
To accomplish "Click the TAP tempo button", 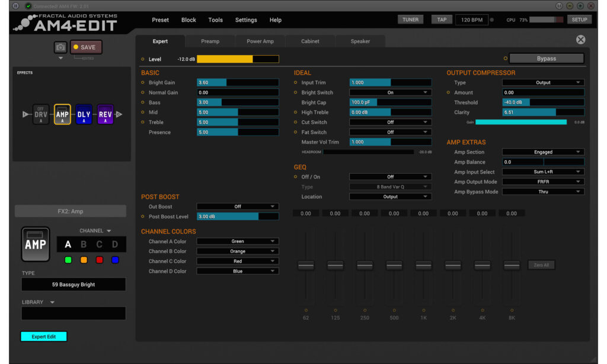I will coord(442,20).
